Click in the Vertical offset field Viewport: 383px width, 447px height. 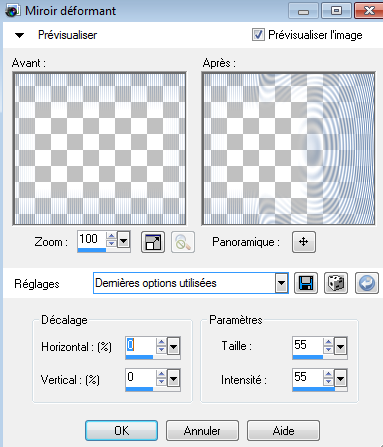[140, 377]
